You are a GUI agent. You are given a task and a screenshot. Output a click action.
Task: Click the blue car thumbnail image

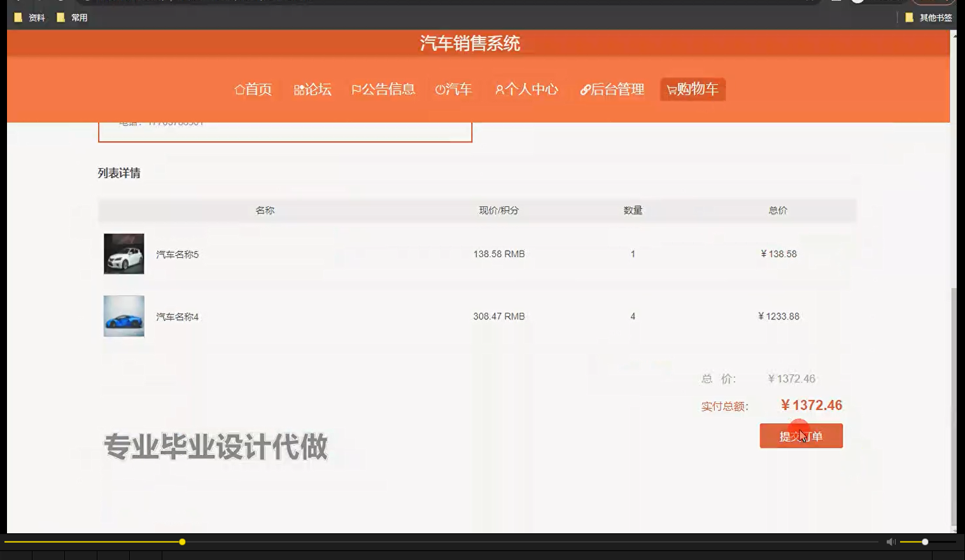(x=123, y=316)
